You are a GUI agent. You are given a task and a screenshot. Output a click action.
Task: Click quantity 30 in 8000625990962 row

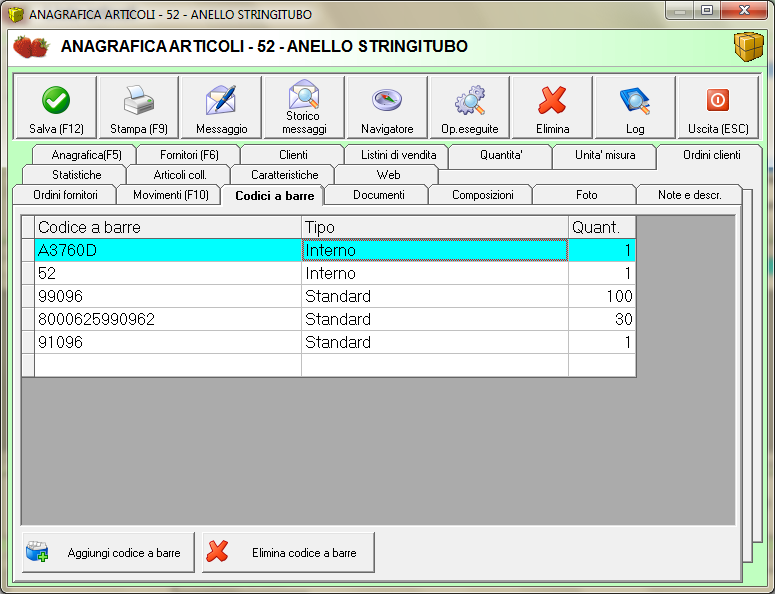pos(602,319)
